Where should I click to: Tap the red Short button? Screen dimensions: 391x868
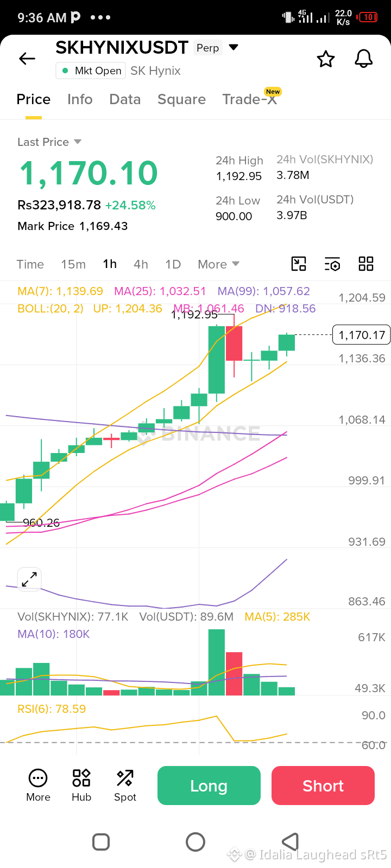pos(323,786)
